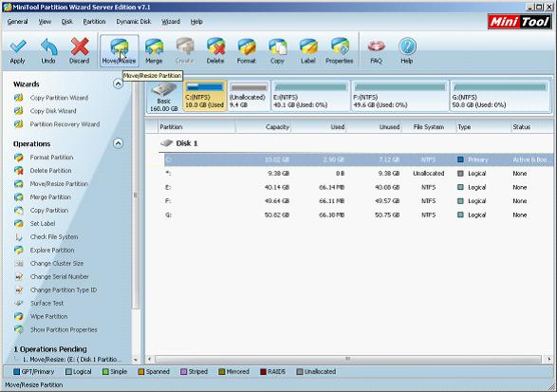The height and width of the screenshot is (392, 557).
Task: Open the View menu
Action: 45,22
